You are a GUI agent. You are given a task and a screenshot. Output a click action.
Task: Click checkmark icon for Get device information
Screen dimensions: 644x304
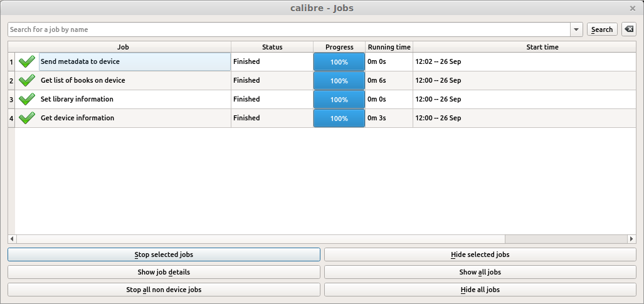click(27, 118)
